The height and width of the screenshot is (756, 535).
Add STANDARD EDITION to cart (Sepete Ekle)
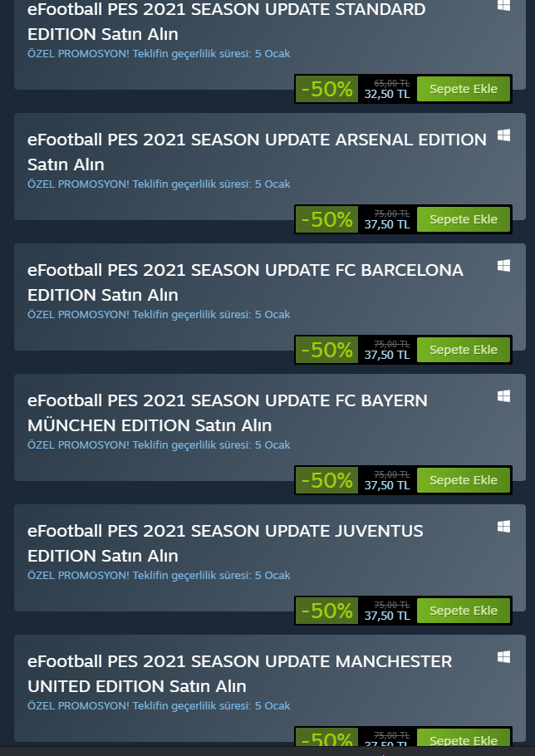464,89
